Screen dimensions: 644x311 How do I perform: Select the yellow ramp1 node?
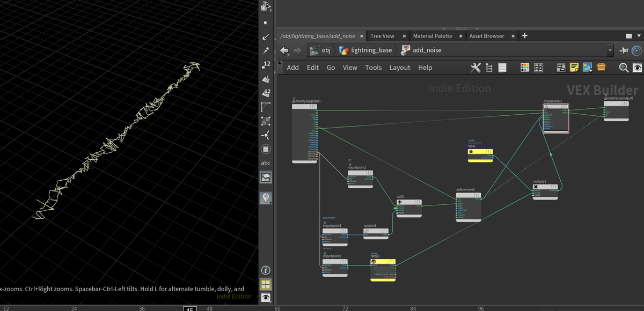pyautogui.click(x=383, y=269)
